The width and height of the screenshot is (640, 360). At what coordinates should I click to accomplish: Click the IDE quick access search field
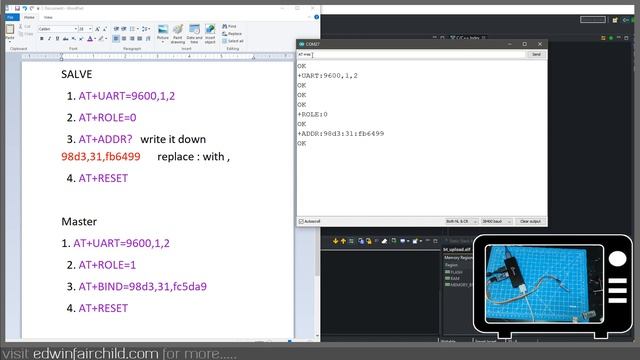click(593, 19)
